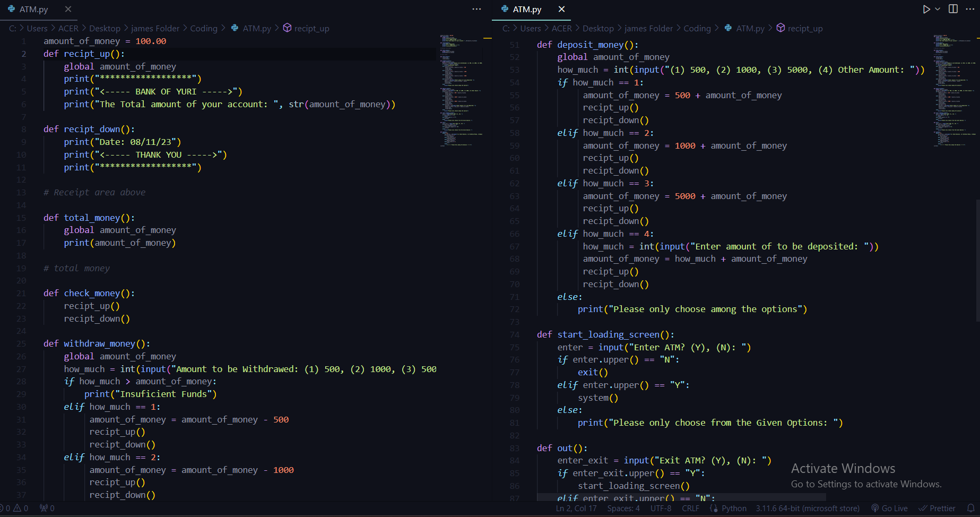
Task: Click Python file icon in left breadcrumb
Action: coord(235,28)
